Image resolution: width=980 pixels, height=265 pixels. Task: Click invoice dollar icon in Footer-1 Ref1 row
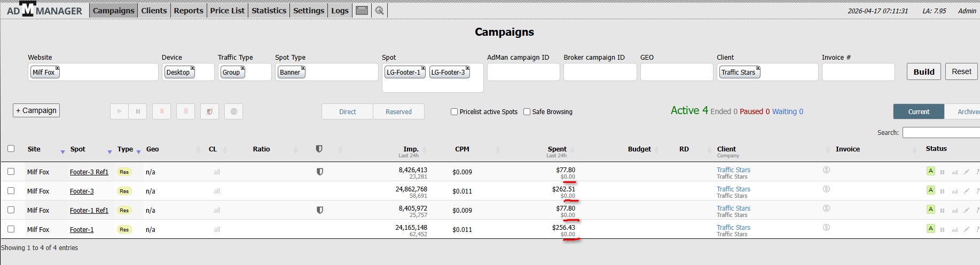point(826,208)
